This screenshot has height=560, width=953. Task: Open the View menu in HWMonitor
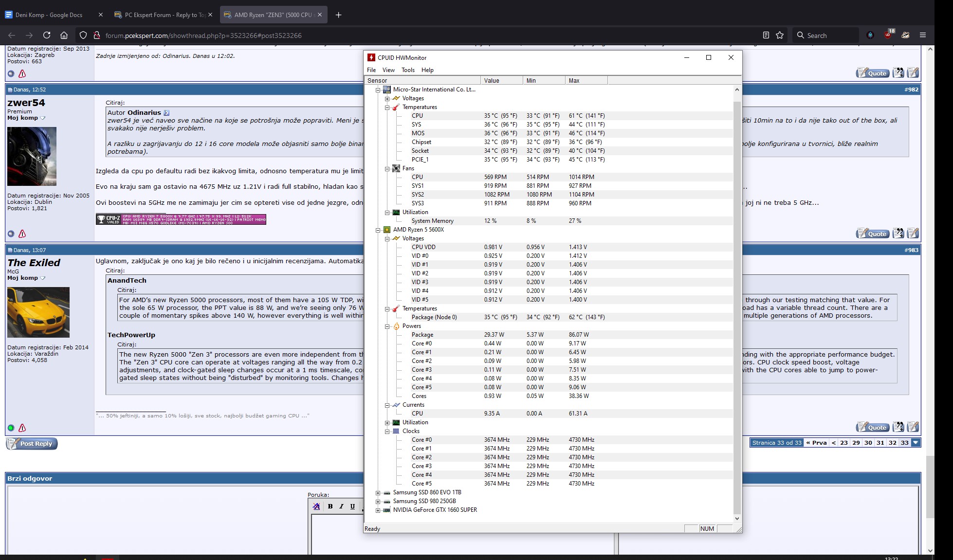pos(388,70)
